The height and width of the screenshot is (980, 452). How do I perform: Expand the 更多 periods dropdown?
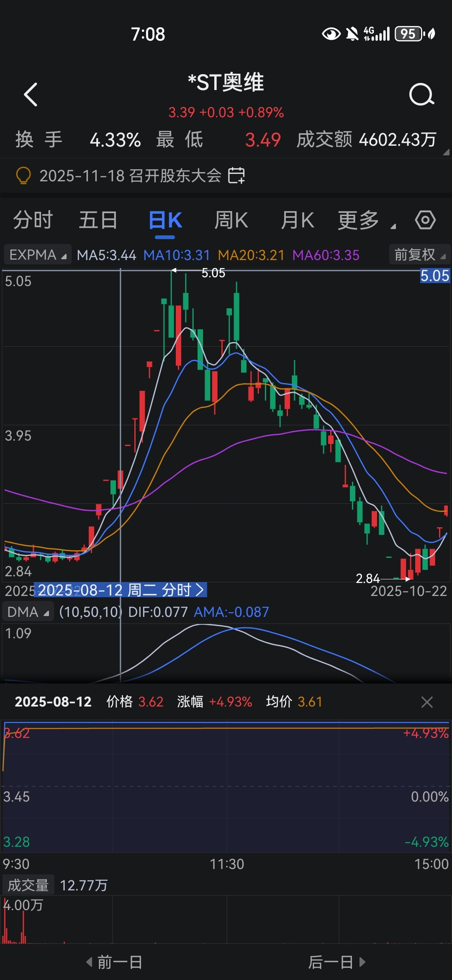click(366, 220)
